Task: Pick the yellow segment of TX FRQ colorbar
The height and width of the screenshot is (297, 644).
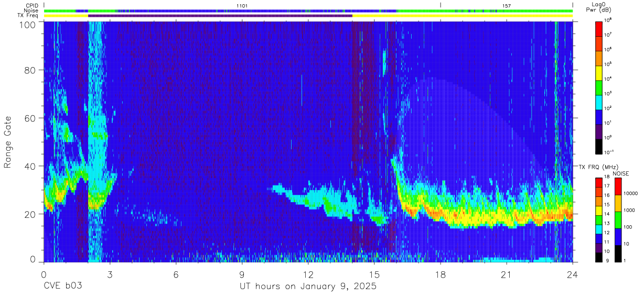Action: tap(600, 211)
